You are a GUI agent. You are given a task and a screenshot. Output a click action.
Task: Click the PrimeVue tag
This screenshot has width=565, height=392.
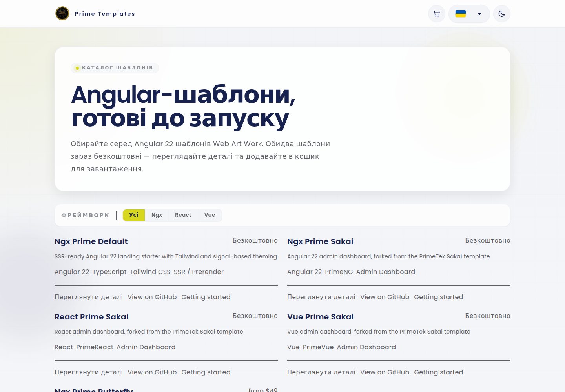318,347
